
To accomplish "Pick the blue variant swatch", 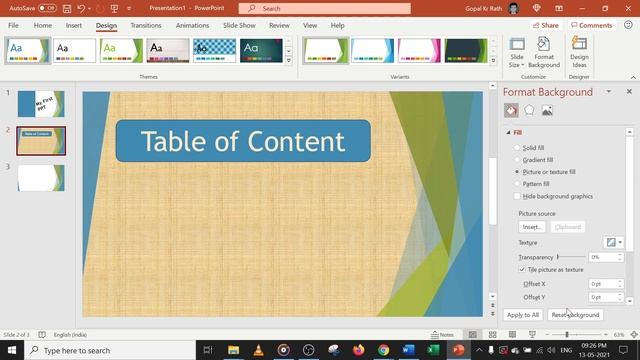I will (372, 51).
